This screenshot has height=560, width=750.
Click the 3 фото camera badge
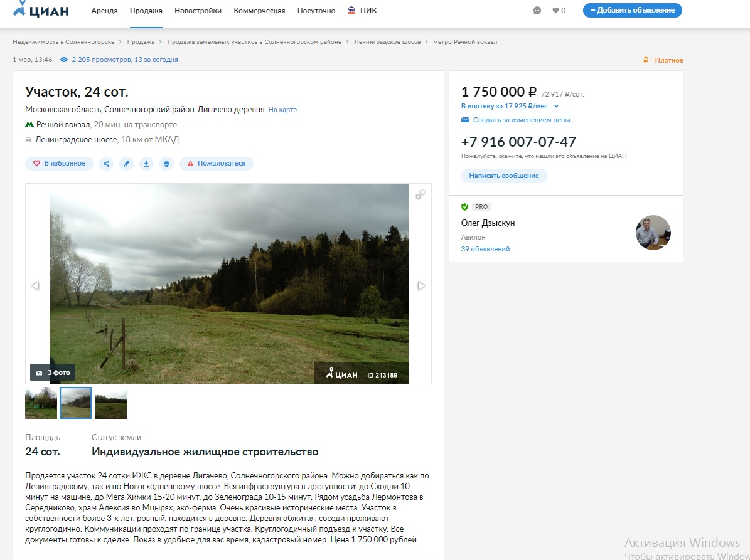[53, 372]
